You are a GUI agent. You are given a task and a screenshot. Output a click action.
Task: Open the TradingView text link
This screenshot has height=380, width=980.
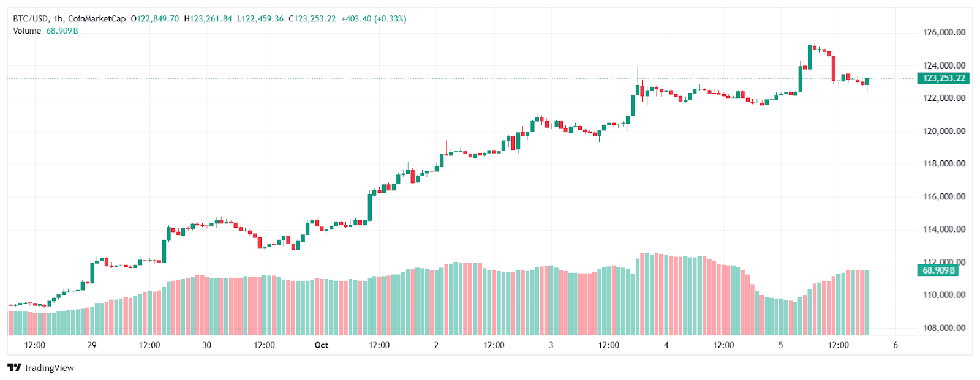49,368
